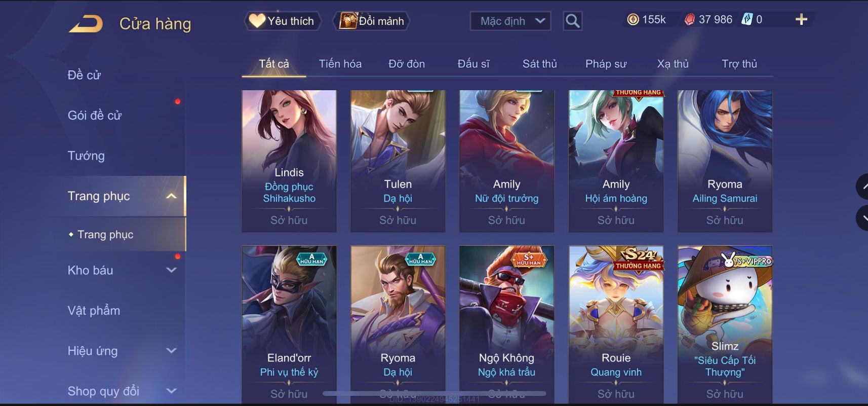868x406 pixels.
Task: Open the Tướng sidebar item
Action: [x=86, y=156]
